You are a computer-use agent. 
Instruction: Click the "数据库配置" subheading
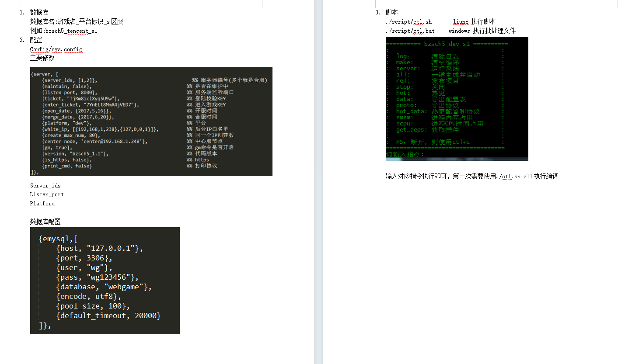[45, 222]
